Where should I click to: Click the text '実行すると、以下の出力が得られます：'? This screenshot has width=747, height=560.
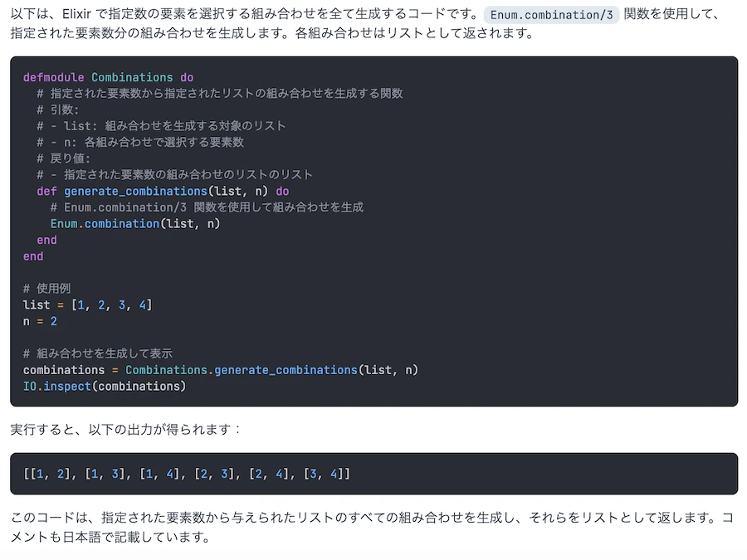click(126, 430)
